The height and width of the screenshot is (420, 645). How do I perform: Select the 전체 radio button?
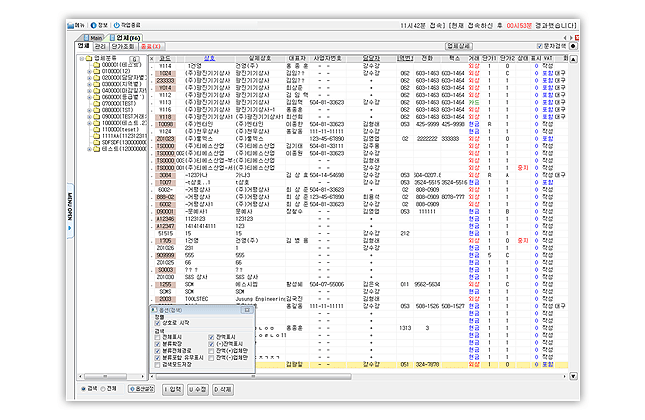[103, 389]
